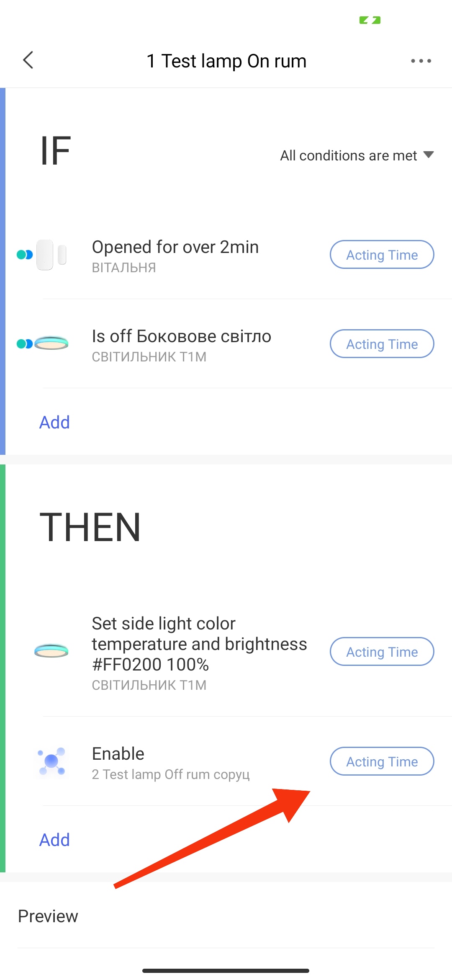
Task: Open the Enable 2 Test lamp Off action
Action: 171,762
